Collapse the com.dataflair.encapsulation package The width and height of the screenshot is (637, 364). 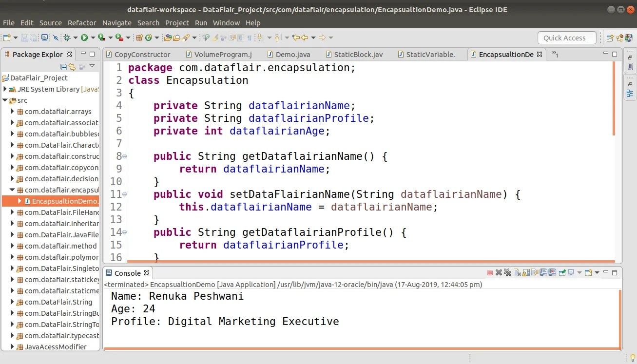click(x=12, y=190)
